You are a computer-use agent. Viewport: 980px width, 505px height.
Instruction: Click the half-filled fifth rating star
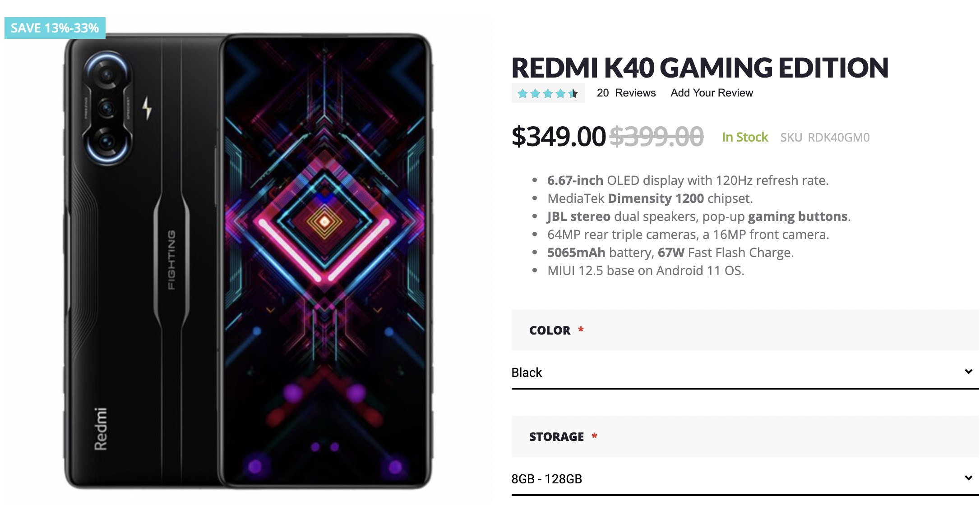click(573, 94)
